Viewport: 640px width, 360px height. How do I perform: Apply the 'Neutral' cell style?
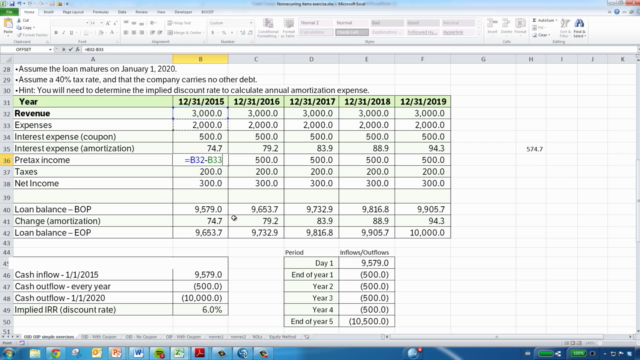pyautogui.click(x=458, y=23)
